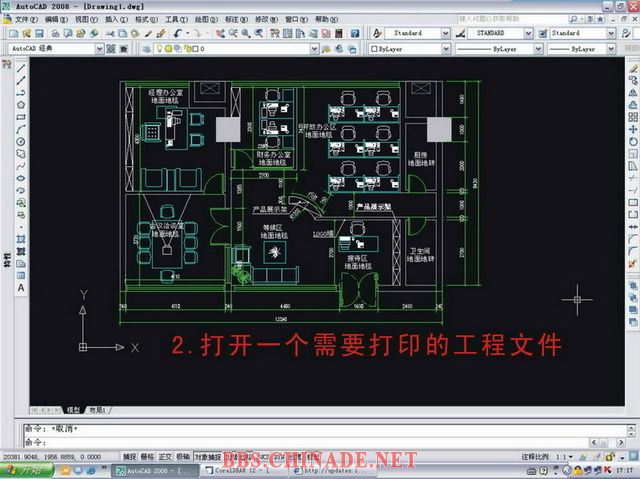Select the Polygon draw tool
Image resolution: width=640 pixels, height=479 pixels.
pyautogui.click(x=21, y=105)
